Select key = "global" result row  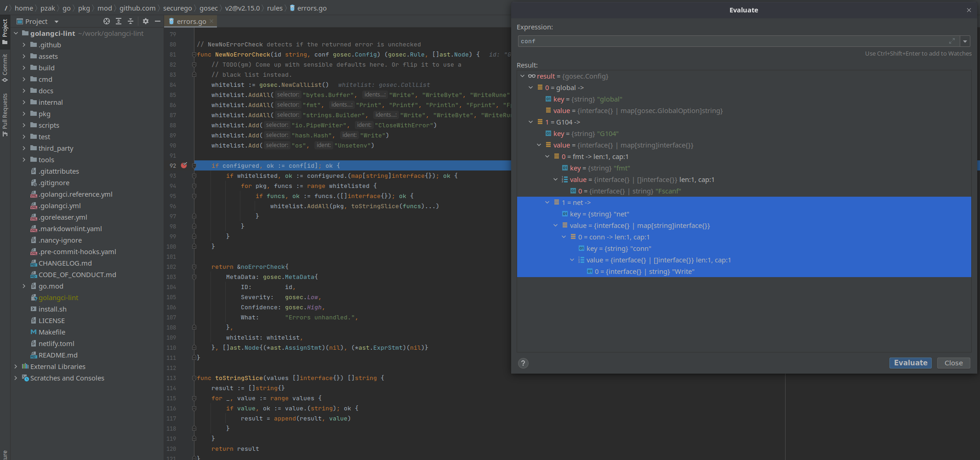(x=744, y=99)
